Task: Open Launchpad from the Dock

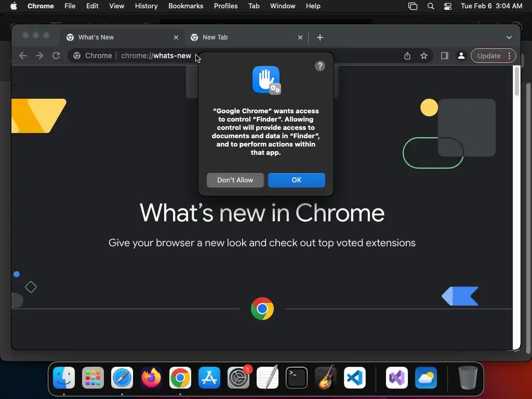Action: pos(93,378)
